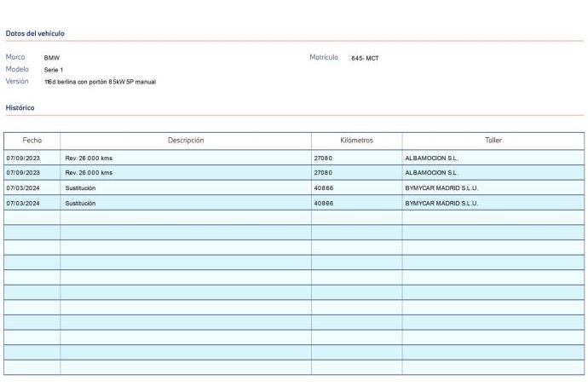
Task: Click the "Descripción" column header
Action: coord(185,140)
